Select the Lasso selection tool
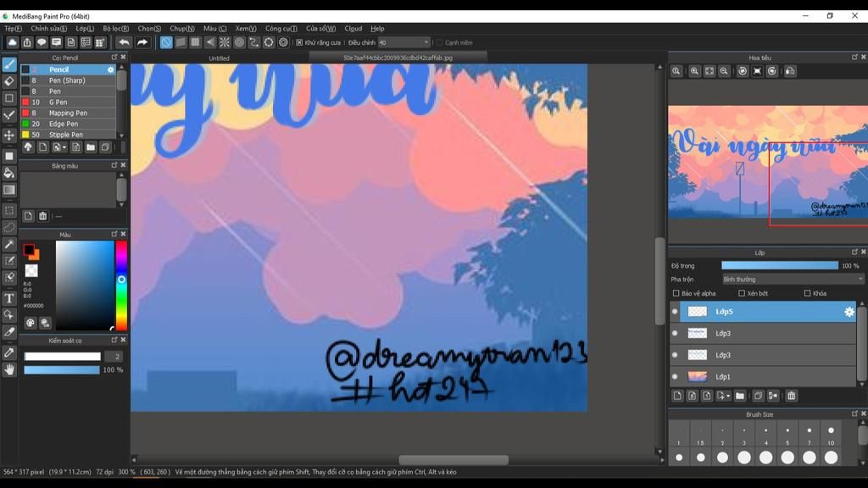Image resolution: width=868 pixels, height=488 pixels. point(9,227)
